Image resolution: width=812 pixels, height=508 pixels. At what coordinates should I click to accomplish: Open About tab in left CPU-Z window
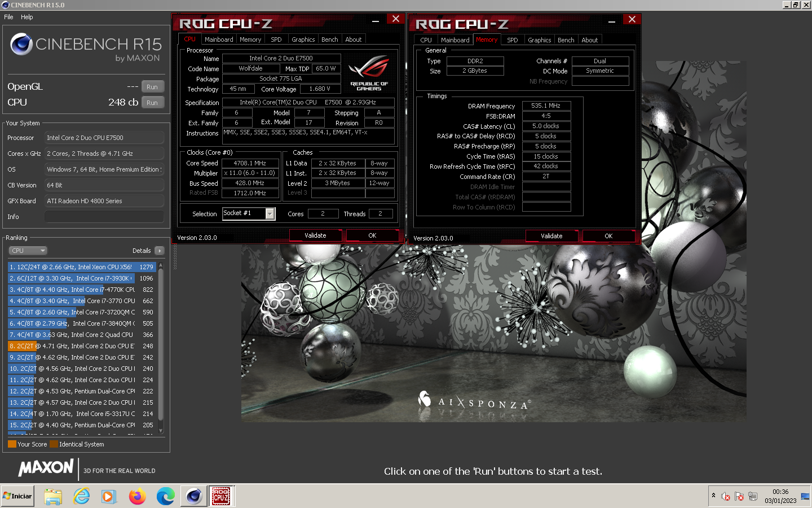pos(354,40)
